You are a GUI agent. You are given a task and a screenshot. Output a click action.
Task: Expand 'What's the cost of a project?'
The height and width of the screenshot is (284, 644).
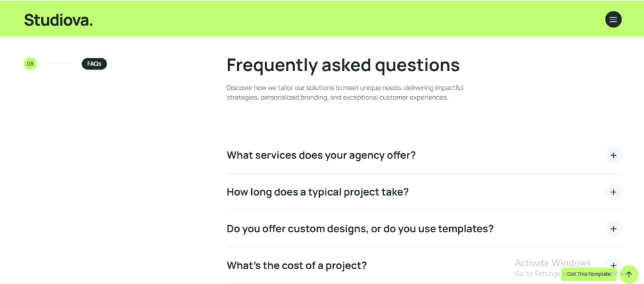click(297, 265)
